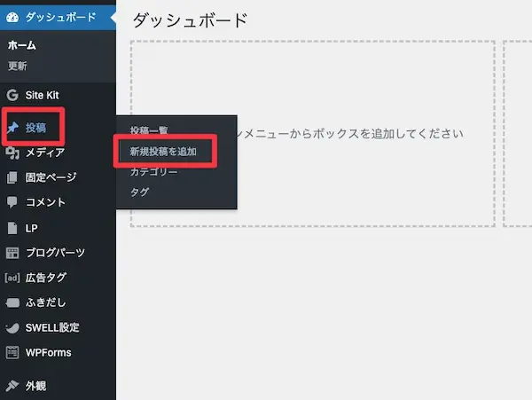Image resolution: width=532 pixels, height=400 pixels.
Task: Go to ホーム under dashboard
Action: [x=22, y=45]
